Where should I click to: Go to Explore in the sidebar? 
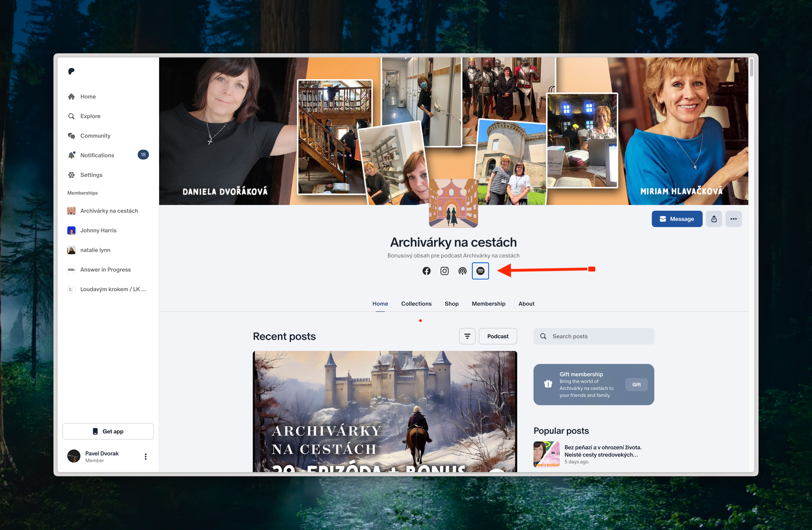pos(90,116)
